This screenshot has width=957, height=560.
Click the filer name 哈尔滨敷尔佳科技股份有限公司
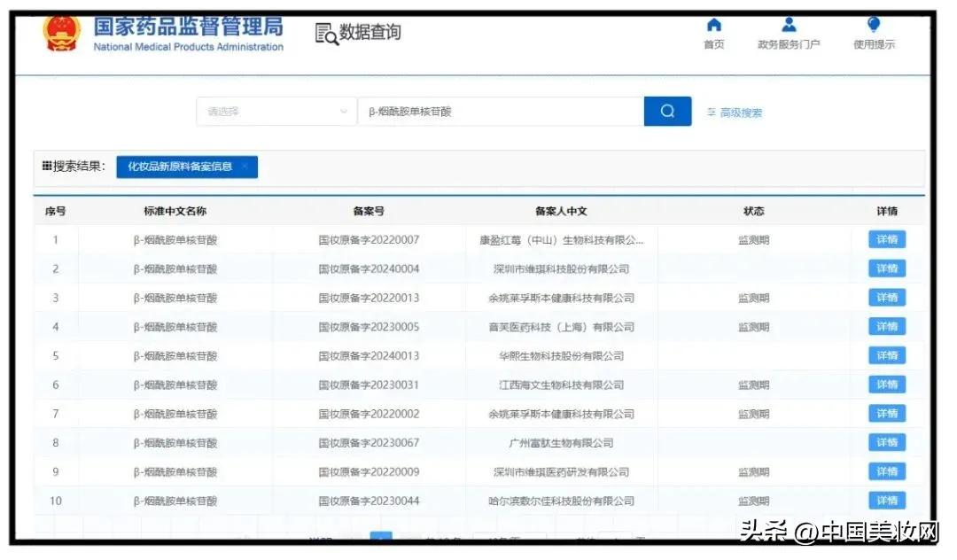(x=561, y=501)
